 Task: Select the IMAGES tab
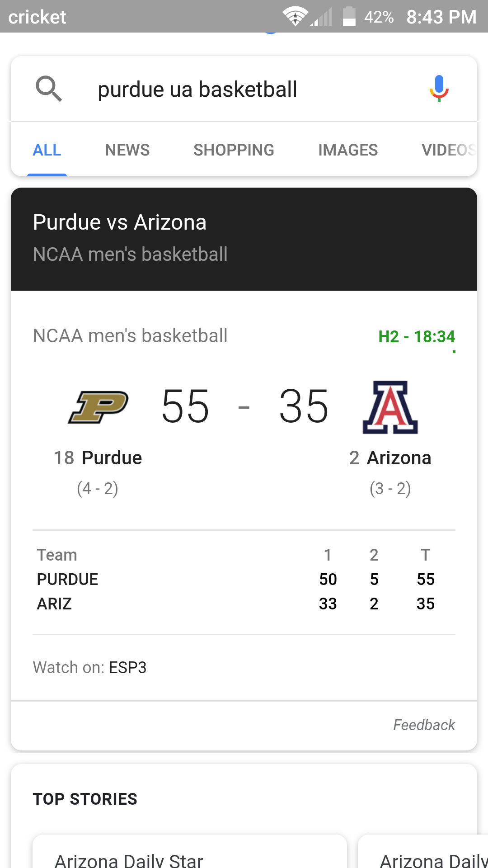pyautogui.click(x=348, y=150)
